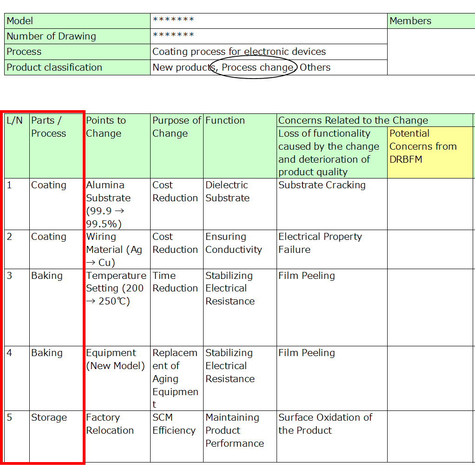Screen dimensions: 475x476
Task: Click 'Coating process for electronic devices' cell
Action: (x=269, y=52)
